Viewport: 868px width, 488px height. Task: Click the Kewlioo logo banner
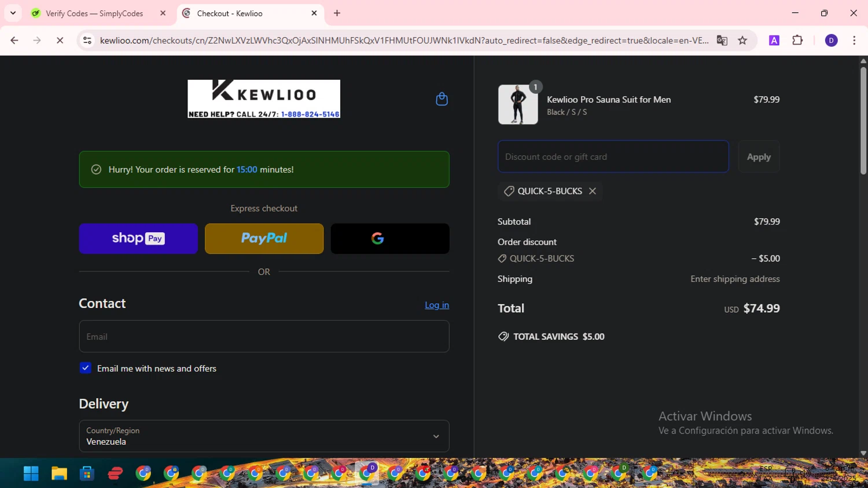click(x=264, y=99)
